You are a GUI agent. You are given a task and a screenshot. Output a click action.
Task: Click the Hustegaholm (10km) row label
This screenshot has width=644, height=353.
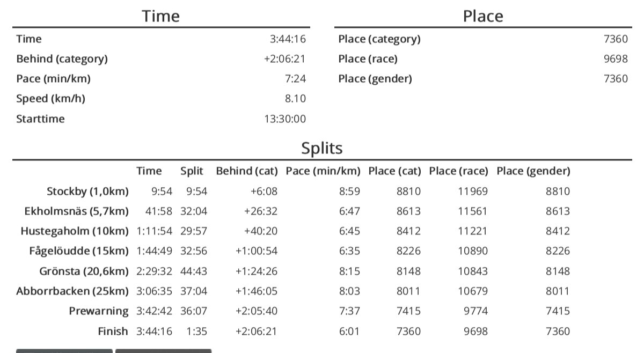75,231
